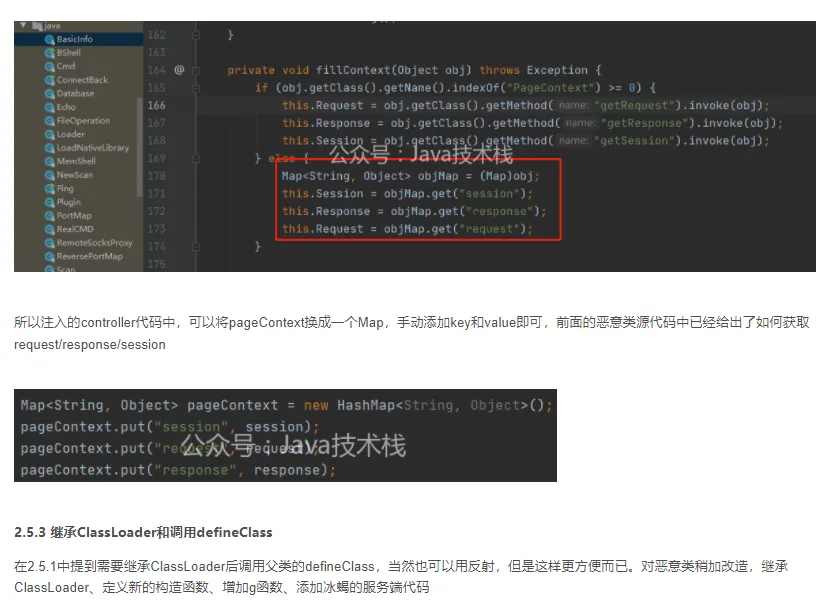Viewport: 821px width, 611px height.
Task: Click pageContext.put "session" snippet line
Action: click(170, 427)
